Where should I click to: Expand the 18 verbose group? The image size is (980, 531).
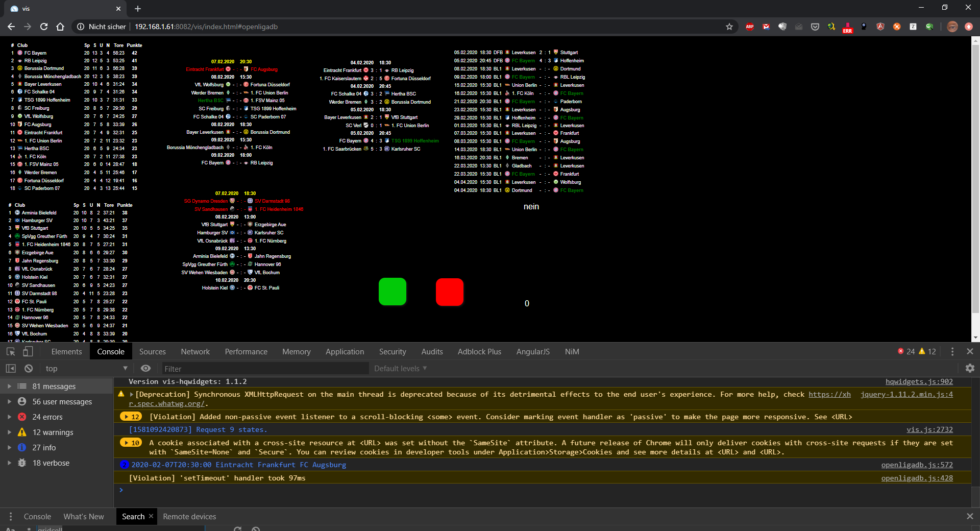coord(9,463)
